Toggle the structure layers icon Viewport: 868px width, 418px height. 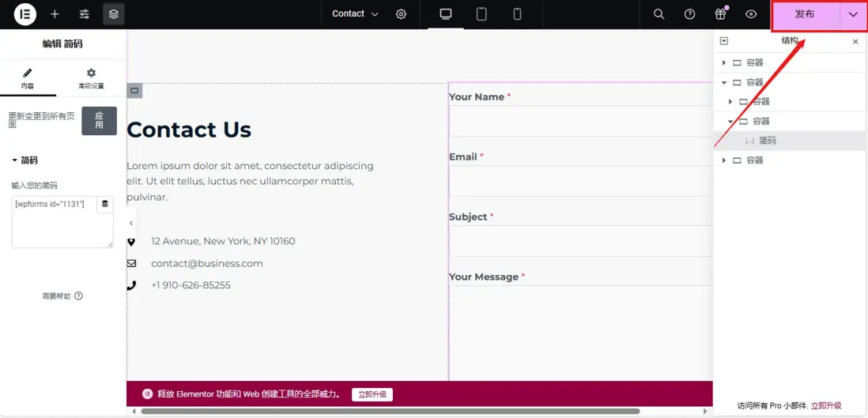coord(114,14)
